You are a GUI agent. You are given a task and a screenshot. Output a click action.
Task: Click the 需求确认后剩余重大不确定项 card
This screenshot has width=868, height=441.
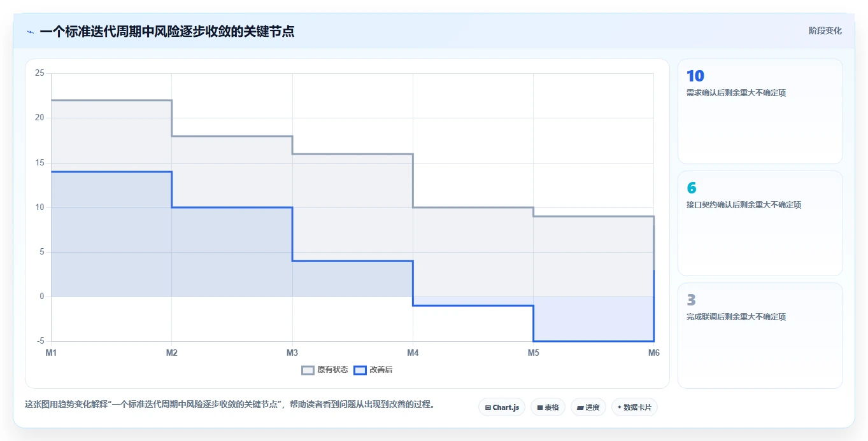(x=760, y=111)
